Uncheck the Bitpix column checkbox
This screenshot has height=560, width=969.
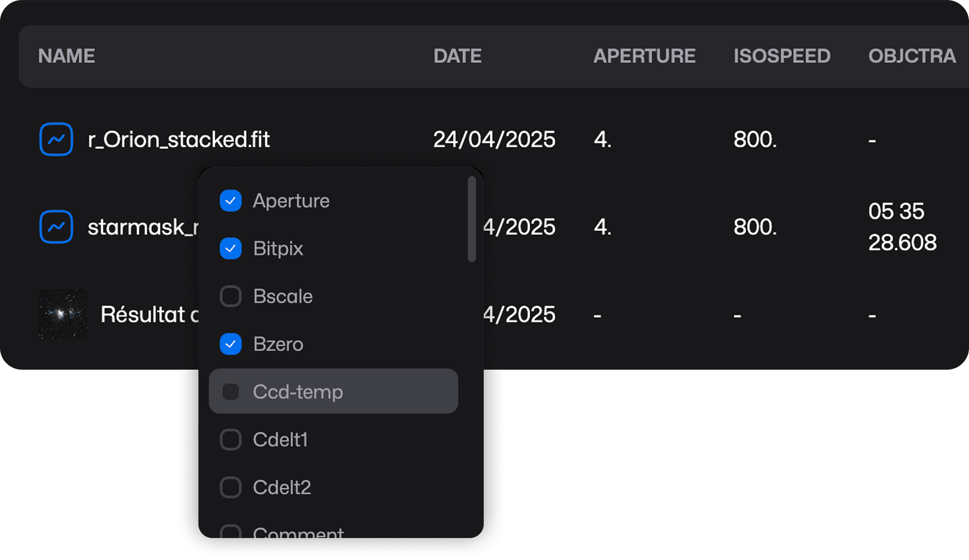[230, 248]
